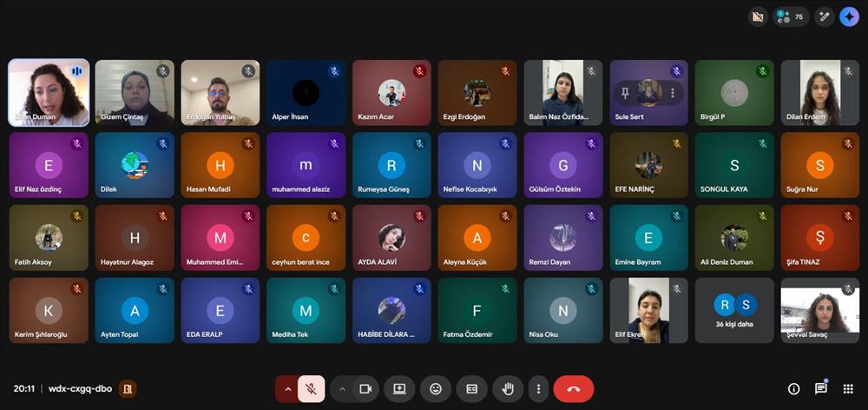
Task: Raise your hand
Action: click(508, 389)
